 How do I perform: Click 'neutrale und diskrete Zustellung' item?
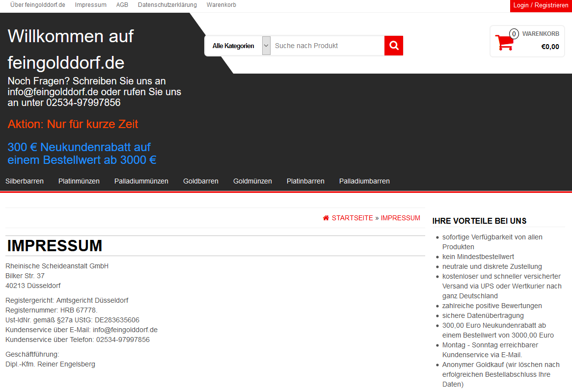(492, 266)
